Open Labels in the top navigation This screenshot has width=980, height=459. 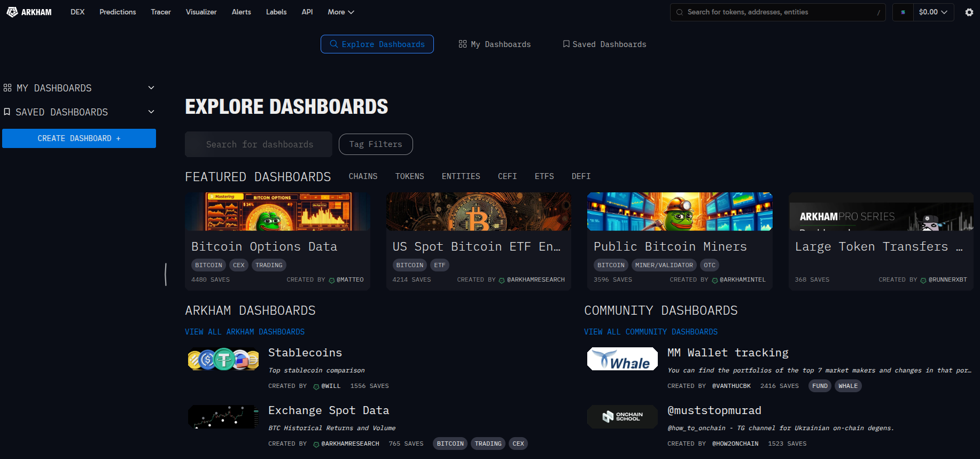(x=276, y=12)
